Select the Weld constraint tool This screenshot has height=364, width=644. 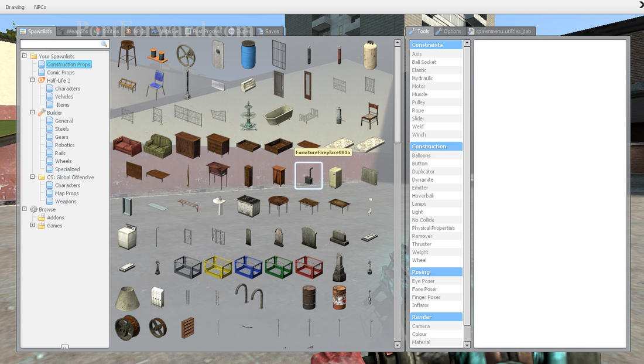(x=436, y=127)
